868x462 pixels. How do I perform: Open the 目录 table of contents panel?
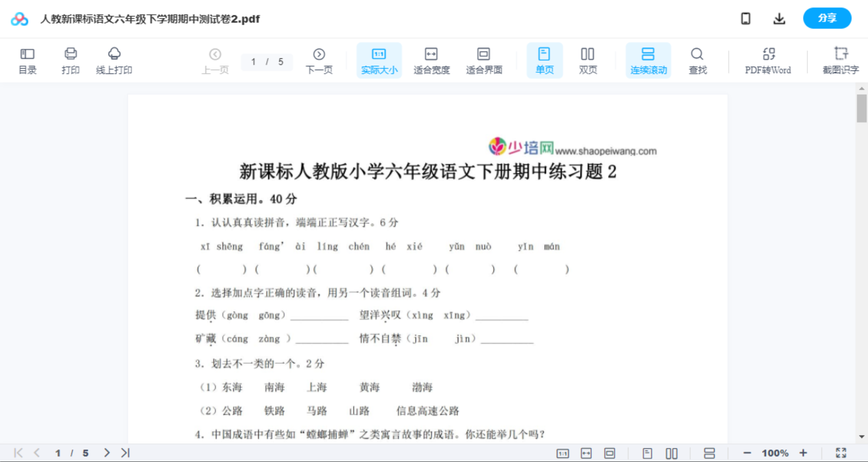pyautogui.click(x=27, y=60)
